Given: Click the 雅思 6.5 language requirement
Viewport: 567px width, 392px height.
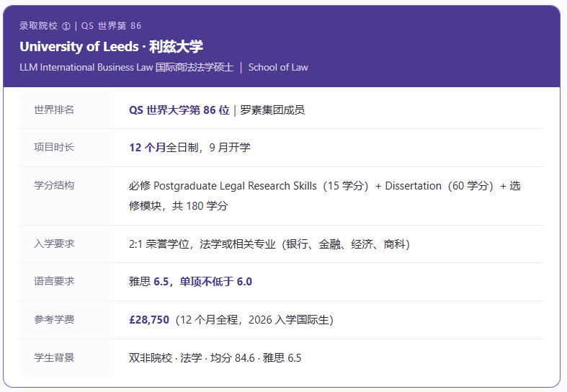Looking at the screenshot, I should pyautogui.click(x=149, y=282).
